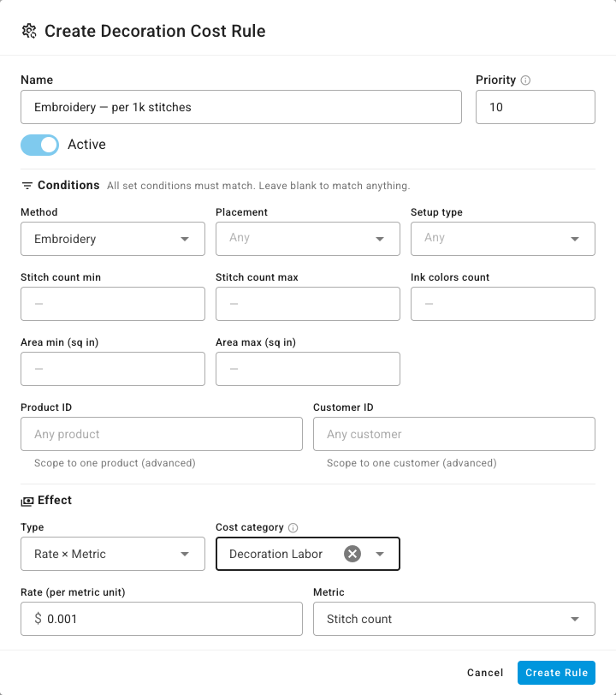Viewport: 616px width, 695px height.
Task: Cancel the rule creation dialog
Action: [485, 673]
